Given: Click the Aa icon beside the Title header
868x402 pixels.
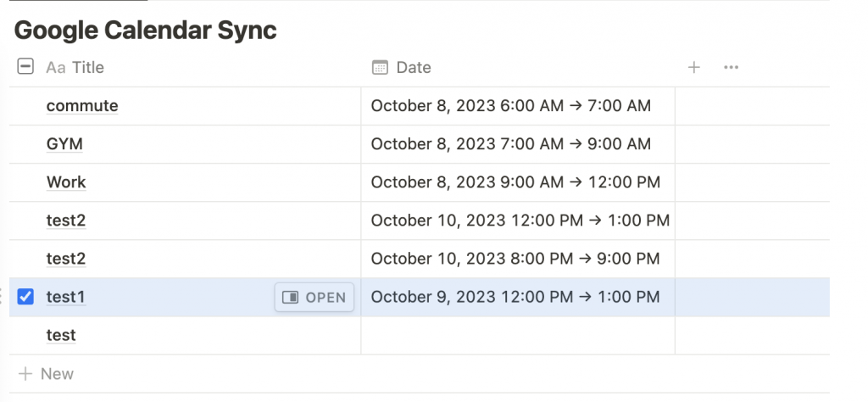Looking at the screenshot, I should (56, 68).
